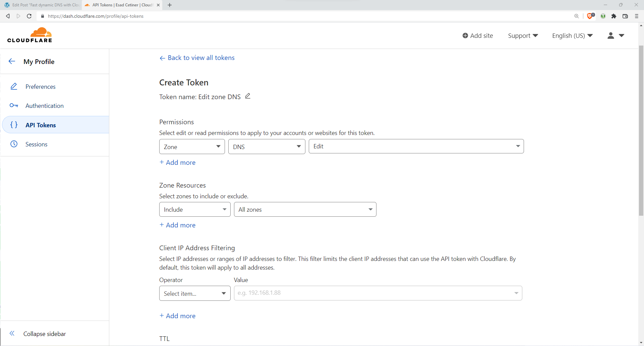Click the scrollbar down arrow

641,343
